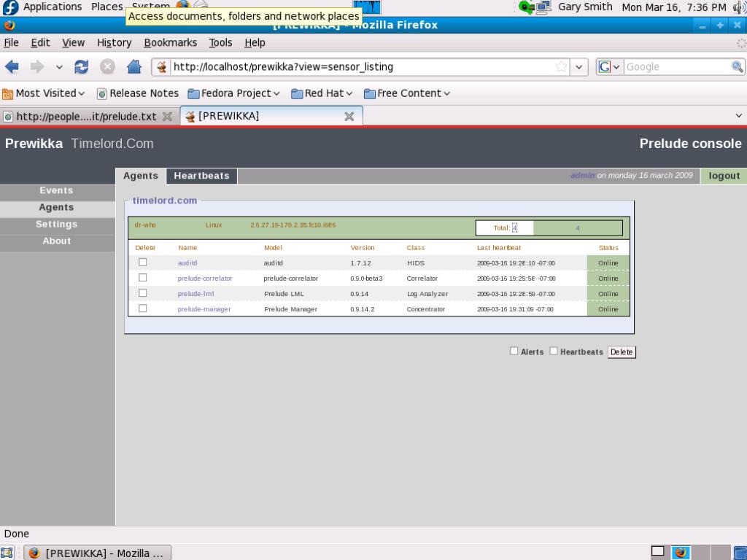Go back using the browser Back arrow
The image size is (747, 560).
click(12, 66)
